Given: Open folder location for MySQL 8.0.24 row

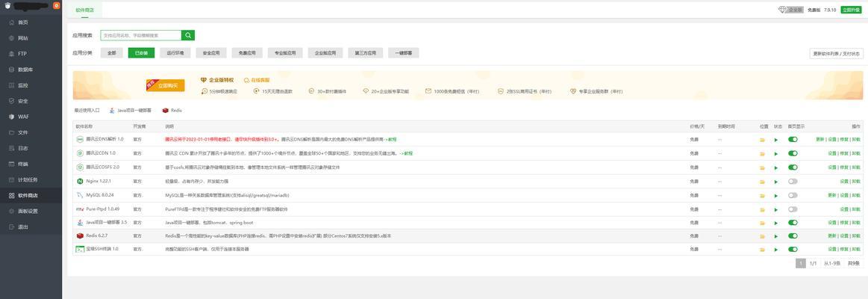Looking at the screenshot, I should pyautogui.click(x=762, y=195).
